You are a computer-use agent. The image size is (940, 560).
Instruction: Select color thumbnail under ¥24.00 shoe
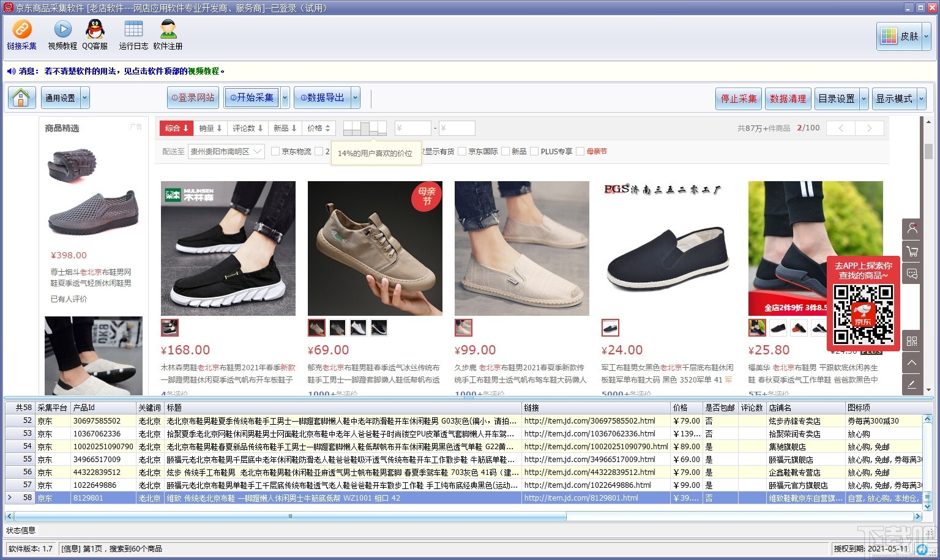610,328
